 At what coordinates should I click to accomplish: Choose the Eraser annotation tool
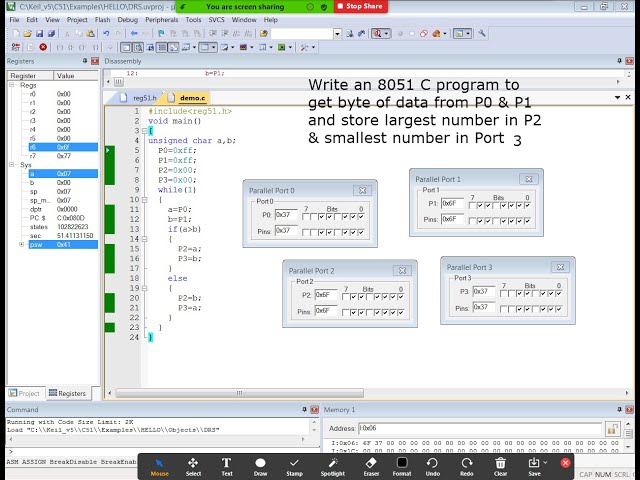coord(371,464)
